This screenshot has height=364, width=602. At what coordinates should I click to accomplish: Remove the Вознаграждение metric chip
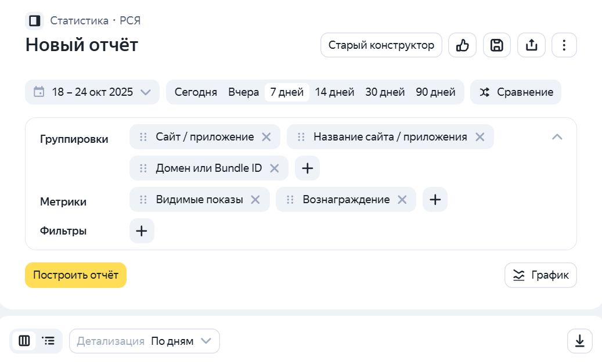(x=402, y=200)
